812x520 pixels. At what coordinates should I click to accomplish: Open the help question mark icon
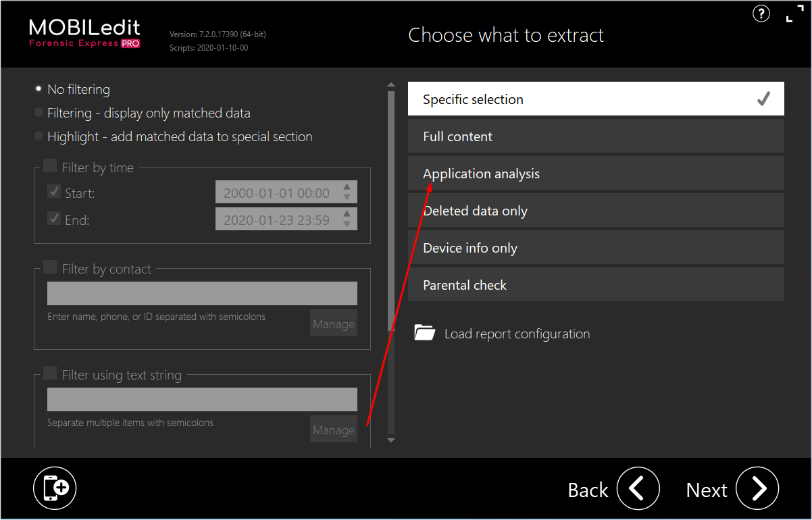[x=761, y=14]
